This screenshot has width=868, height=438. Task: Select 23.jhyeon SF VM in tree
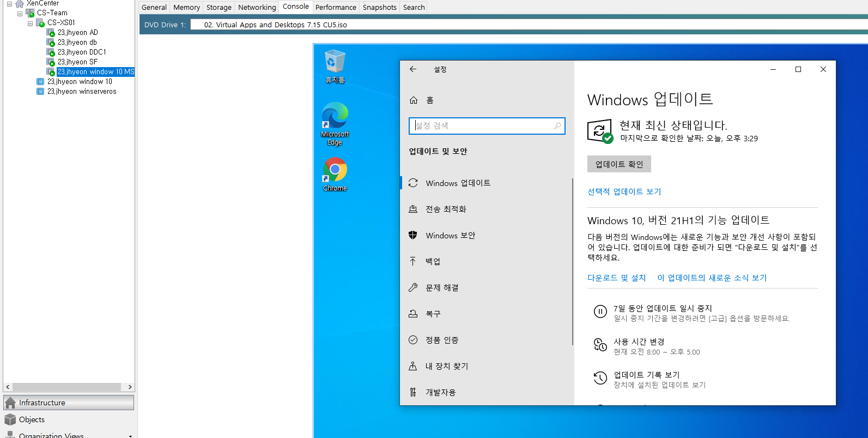pos(77,62)
